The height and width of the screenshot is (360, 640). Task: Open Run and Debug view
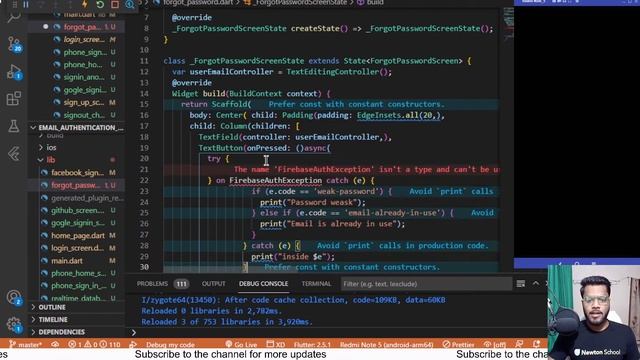coord(14,72)
